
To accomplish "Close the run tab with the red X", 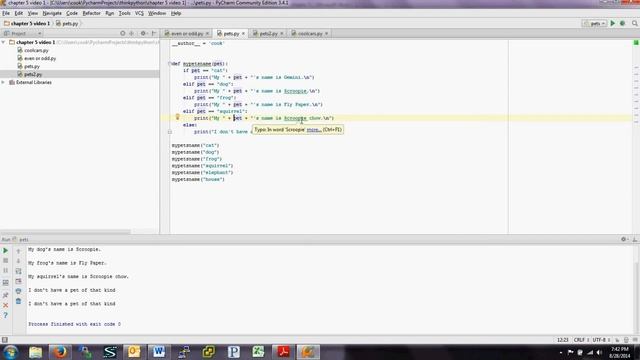I will 5,305.
